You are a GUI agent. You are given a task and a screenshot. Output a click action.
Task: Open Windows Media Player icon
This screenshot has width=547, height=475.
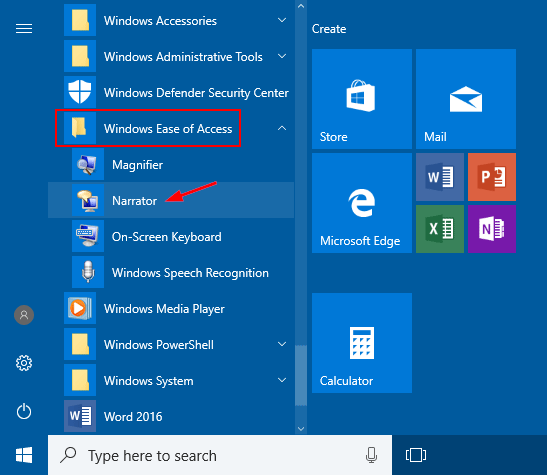click(80, 308)
